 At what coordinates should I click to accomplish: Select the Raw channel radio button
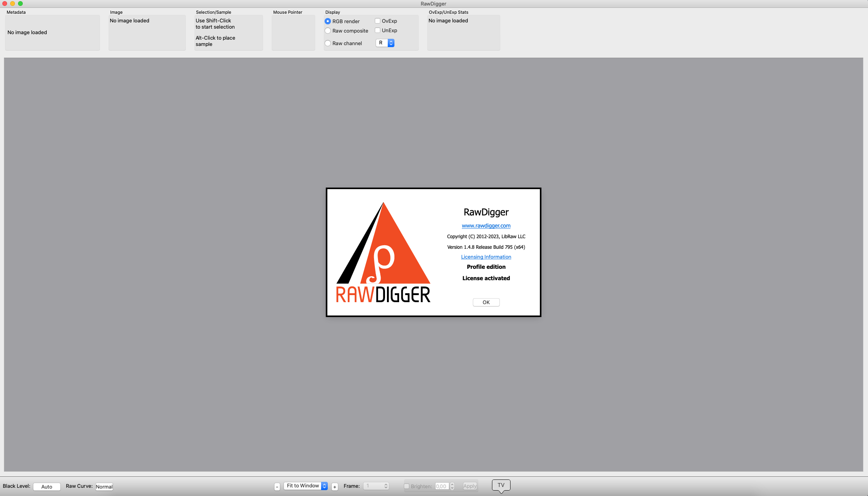[328, 43]
